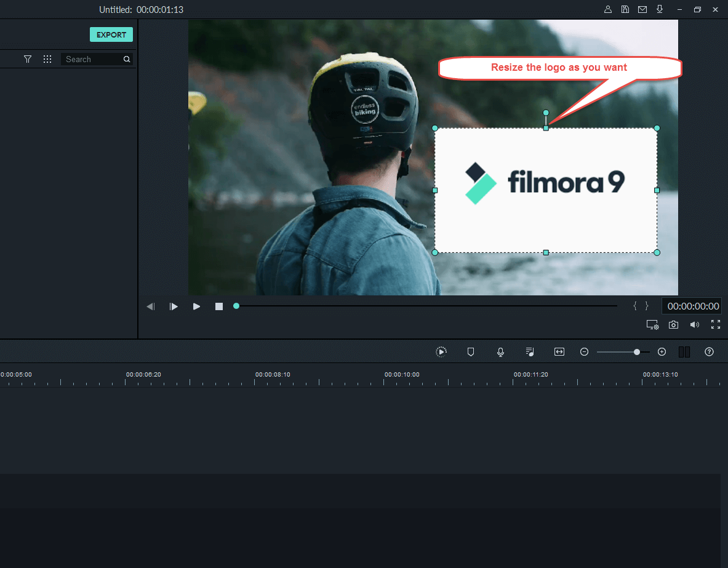Click the bottom-left logo corner handle
The height and width of the screenshot is (568, 728).
(x=435, y=253)
